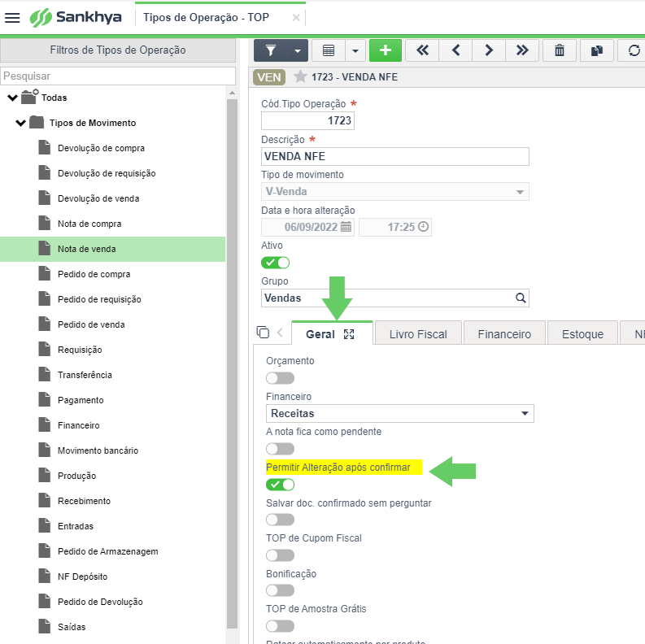Toggle Salvar doc. confirmado sem perguntar

coord(280,520)
